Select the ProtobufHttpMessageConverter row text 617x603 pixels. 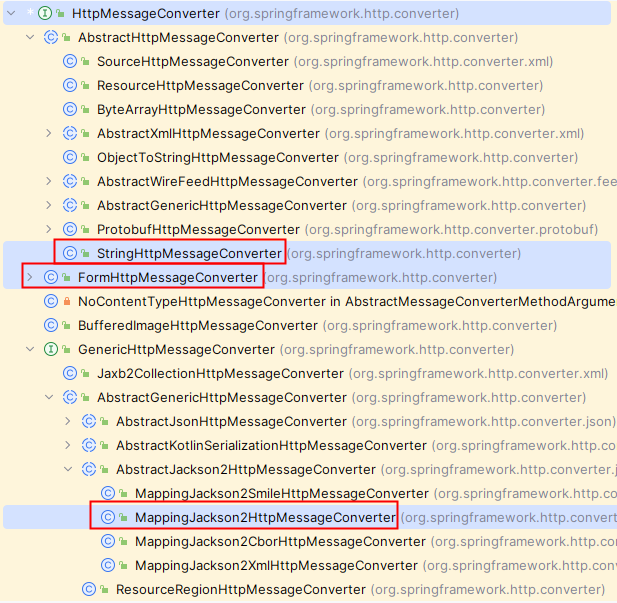pyautogui.click(x=198, y=229)
